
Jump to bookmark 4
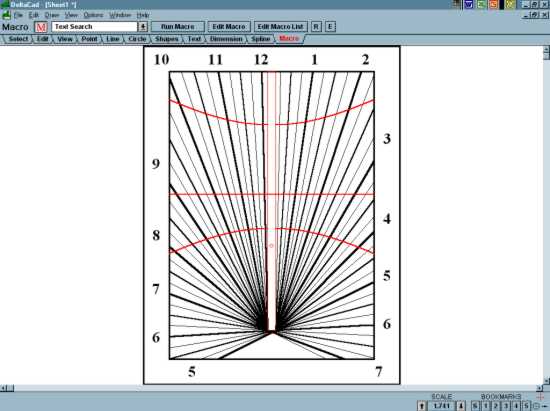[x=516, y=406]
